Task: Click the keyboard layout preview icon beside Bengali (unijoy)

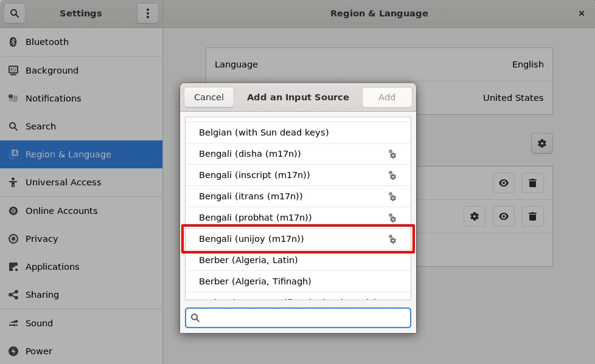Action: coord(392,239)
